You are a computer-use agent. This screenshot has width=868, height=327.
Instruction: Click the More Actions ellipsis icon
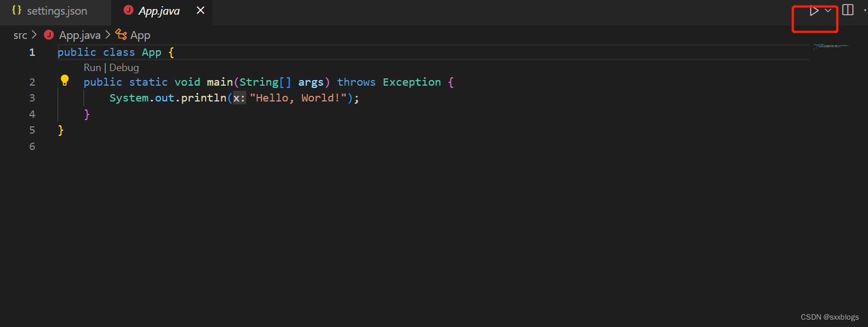[x=865, y=10]
